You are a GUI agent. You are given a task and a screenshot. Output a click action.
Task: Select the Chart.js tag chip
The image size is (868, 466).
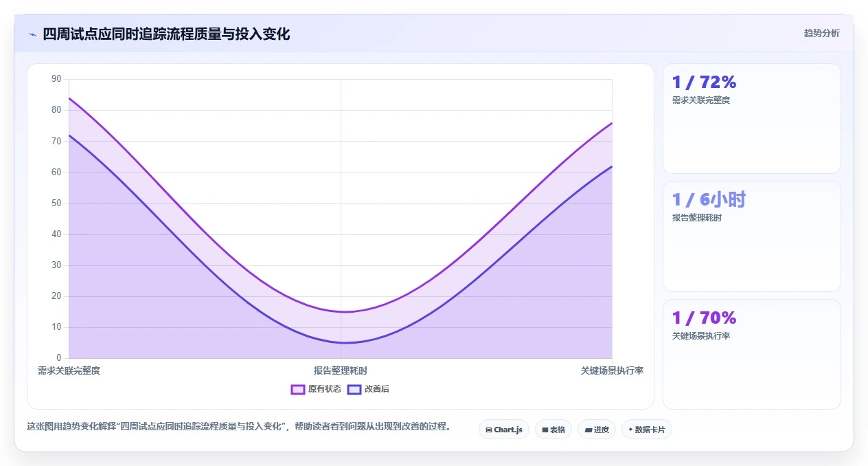coord(504,430)
